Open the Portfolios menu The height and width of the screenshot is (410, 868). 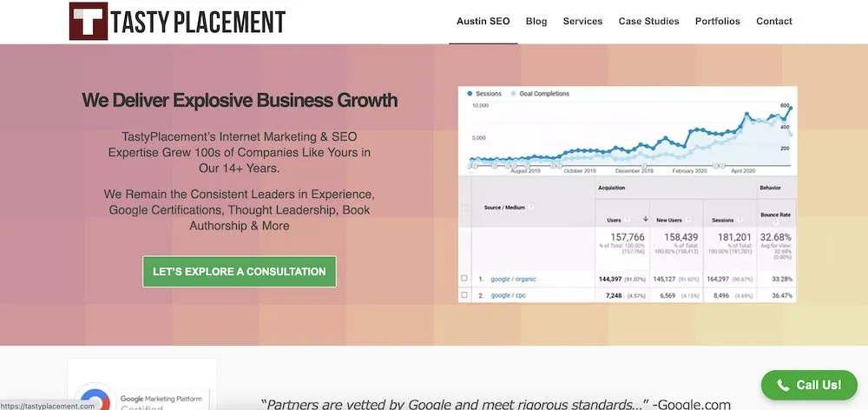(718, 22)
